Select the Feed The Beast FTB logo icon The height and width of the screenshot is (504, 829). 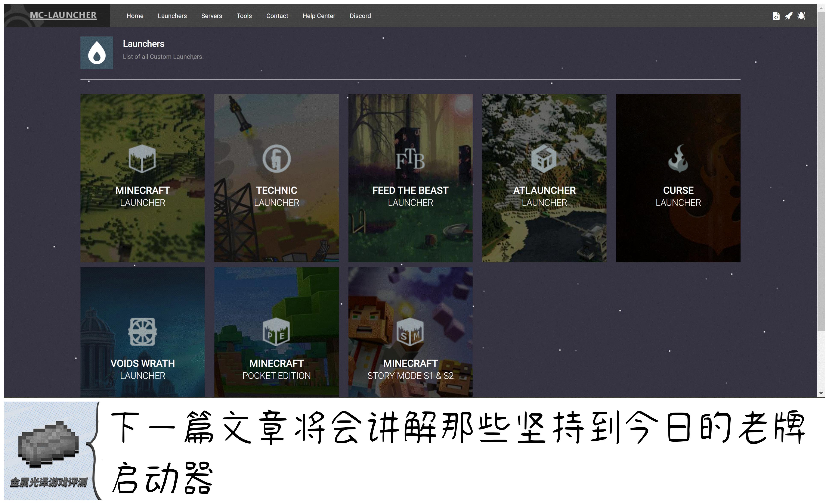[410, 159]
